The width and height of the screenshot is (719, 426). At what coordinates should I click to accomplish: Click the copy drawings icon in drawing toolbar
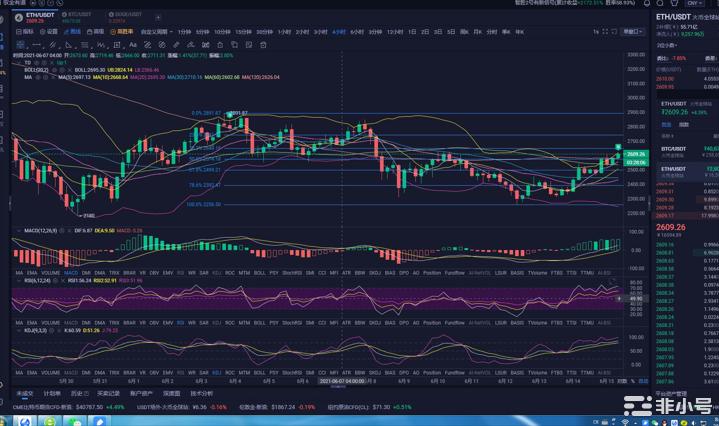[x=234, y=45]
